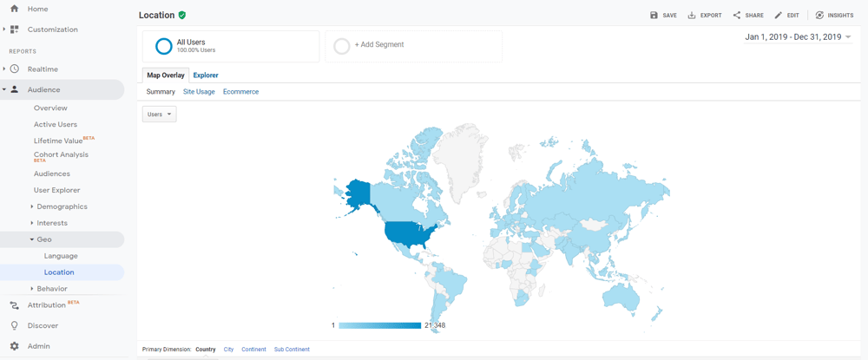The height and width of the screenshot is (360, 868).
Task: Open Language report under Geo
Action: (61, 256)
